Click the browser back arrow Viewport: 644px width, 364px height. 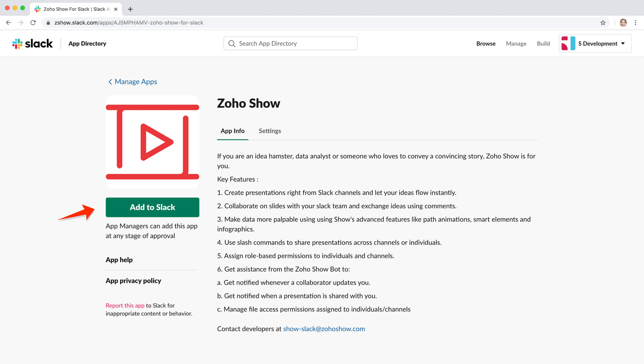8,23
